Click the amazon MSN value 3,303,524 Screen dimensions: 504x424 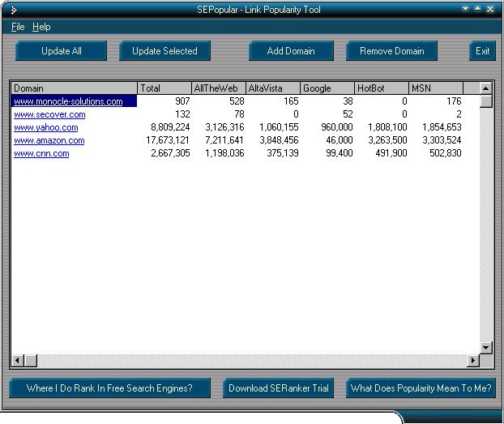tap(442, 140)
